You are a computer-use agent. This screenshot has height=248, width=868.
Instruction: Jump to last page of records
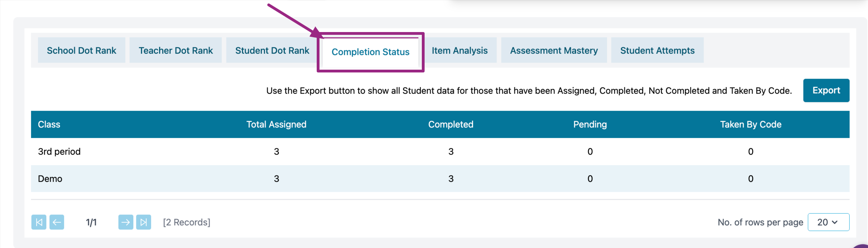click(143, 222)
